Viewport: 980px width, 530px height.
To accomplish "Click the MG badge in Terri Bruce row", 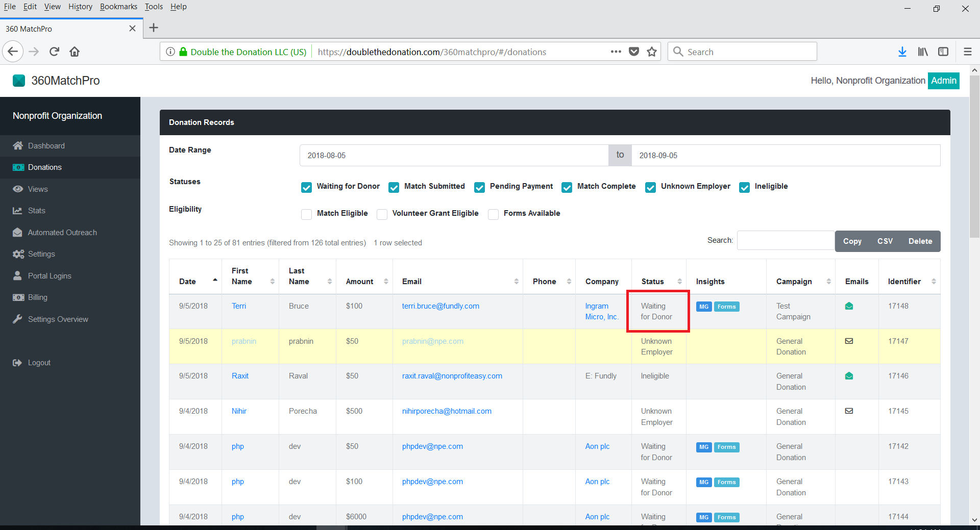I will coord(704,307).
